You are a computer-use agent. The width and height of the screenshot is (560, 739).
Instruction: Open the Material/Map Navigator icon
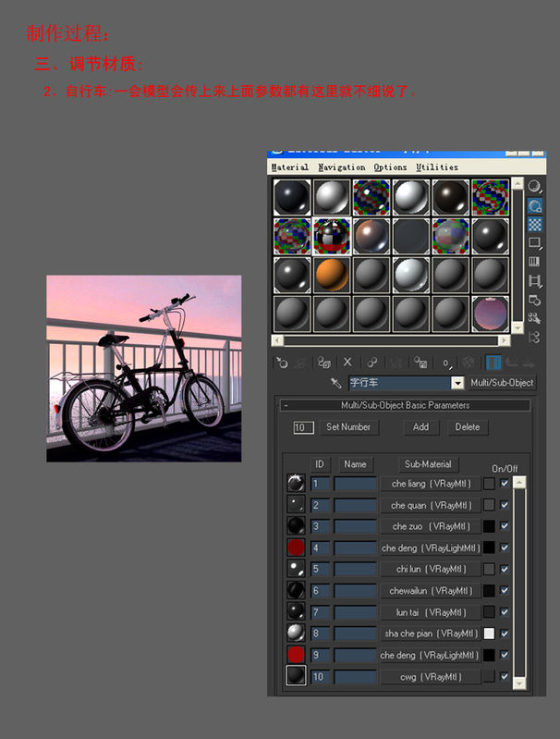pos(534,337)
